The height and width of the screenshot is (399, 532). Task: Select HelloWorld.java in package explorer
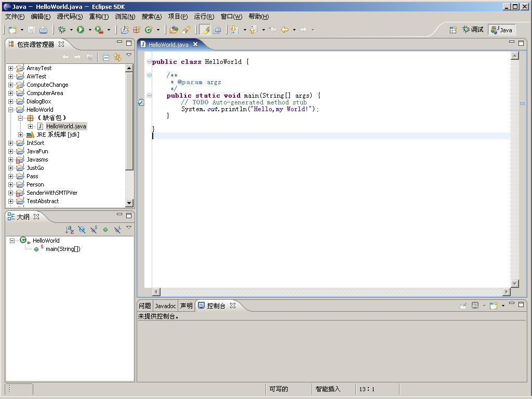pyautogui.click(x=66, y=126)
